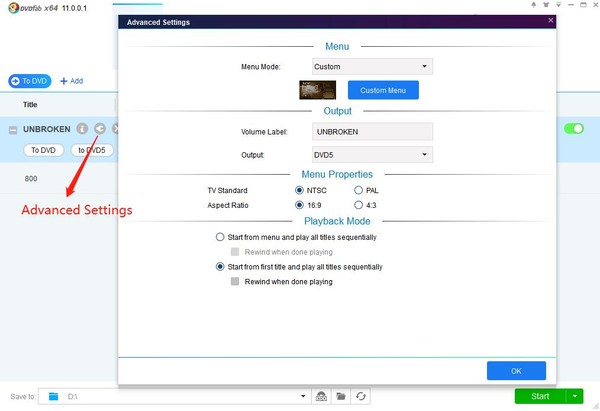Click the plus Add icon

[x=64, y=81]
